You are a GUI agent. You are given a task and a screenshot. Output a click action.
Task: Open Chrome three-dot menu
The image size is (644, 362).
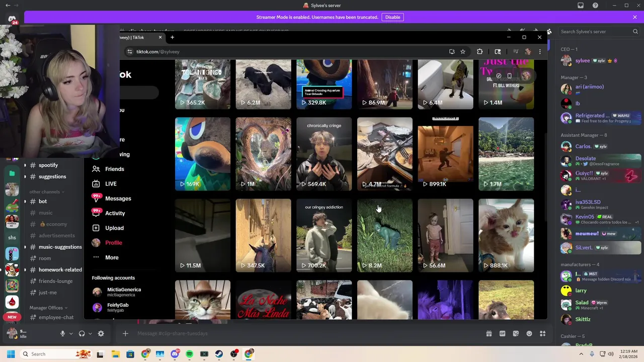click(540, 51)
